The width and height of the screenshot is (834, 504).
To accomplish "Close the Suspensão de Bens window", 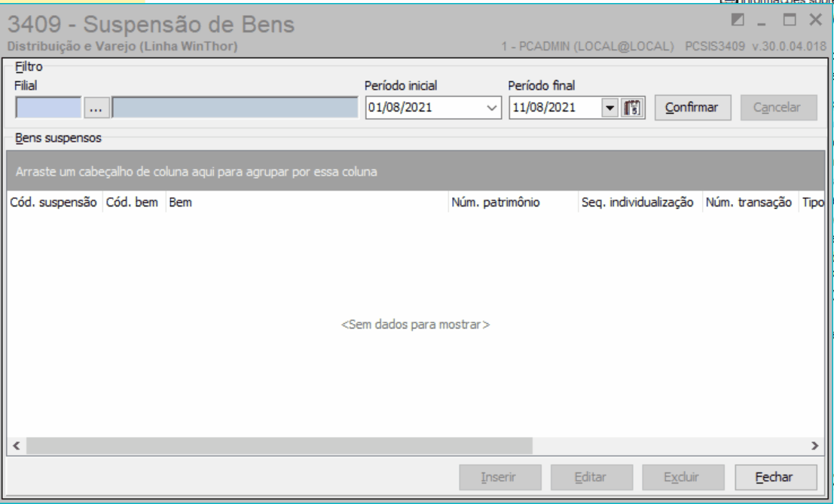I will click(x=815, y=20).
